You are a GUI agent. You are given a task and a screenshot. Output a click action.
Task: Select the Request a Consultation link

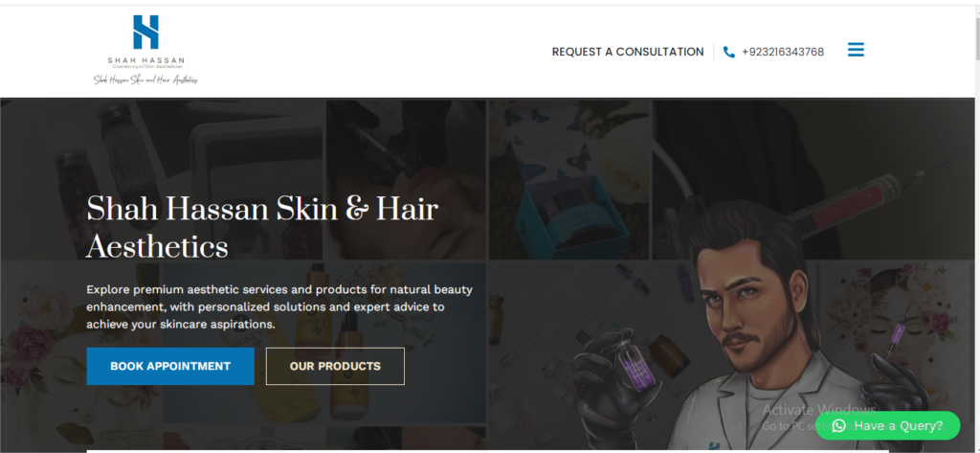coord(628,52)
